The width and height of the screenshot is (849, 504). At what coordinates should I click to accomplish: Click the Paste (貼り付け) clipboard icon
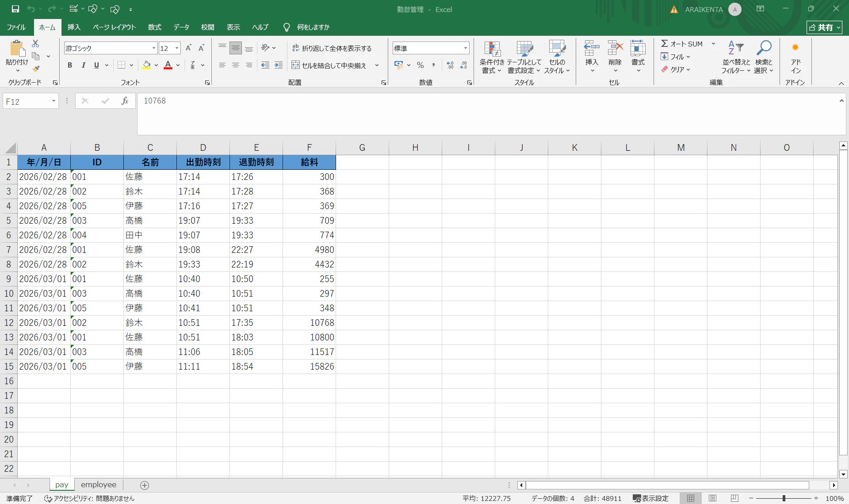(x=17, y=48)
